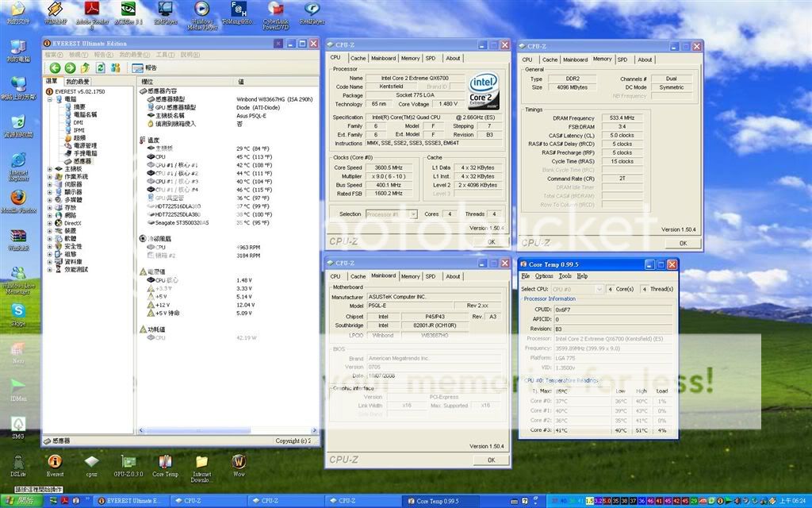Screen dimensions: 812x508
Task: Open the Select CPU dropdown in Core Temp
Action: coord(576,290)
